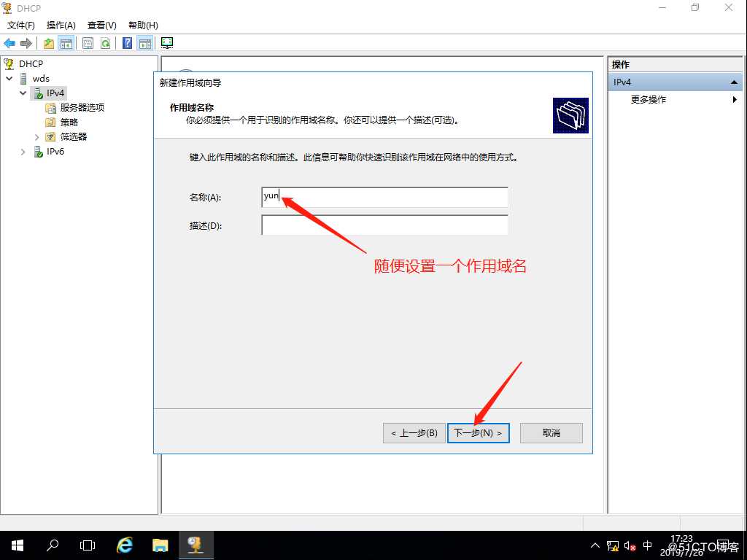Toggle the show/hide console tree icon

click(66, 43)
